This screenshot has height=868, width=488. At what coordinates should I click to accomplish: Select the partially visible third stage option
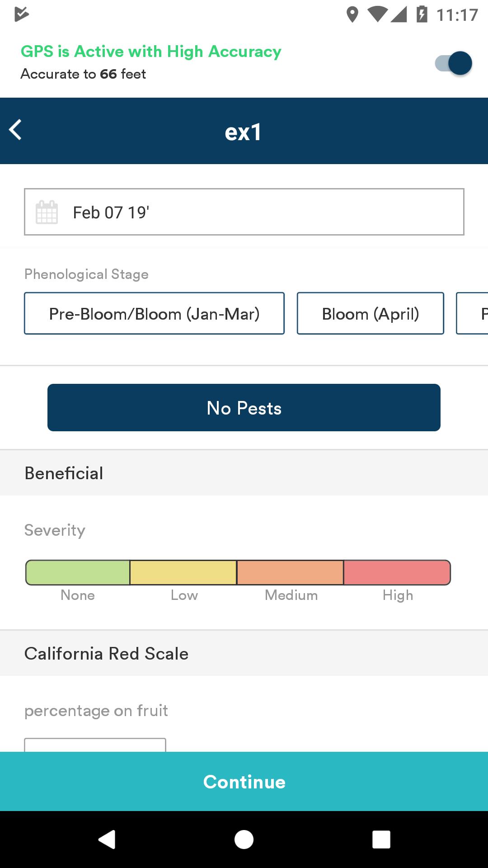(473, 313)
